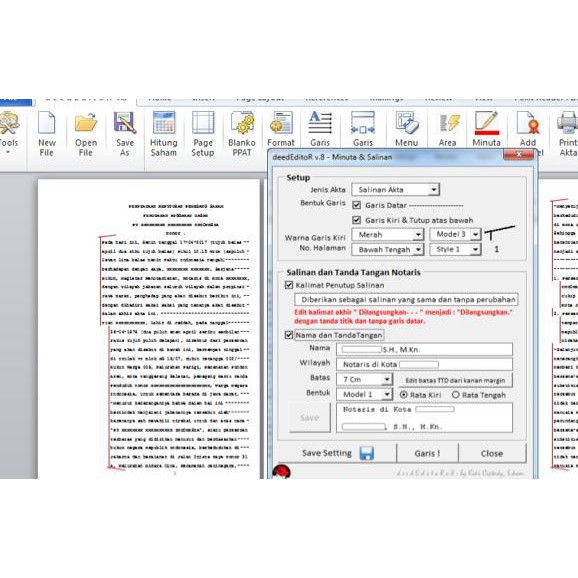Click the Edit batas TTD dari kanan margin button

click(455, 380)
